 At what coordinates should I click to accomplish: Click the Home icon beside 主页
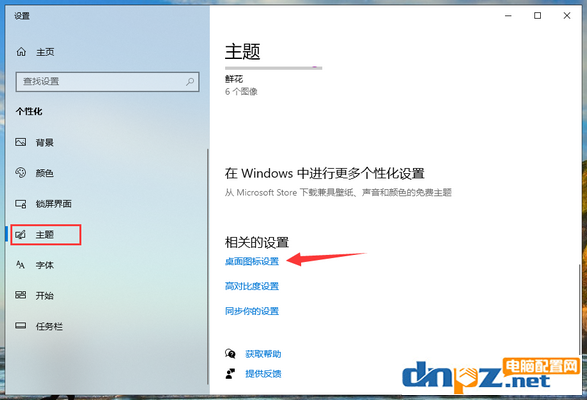21,52
